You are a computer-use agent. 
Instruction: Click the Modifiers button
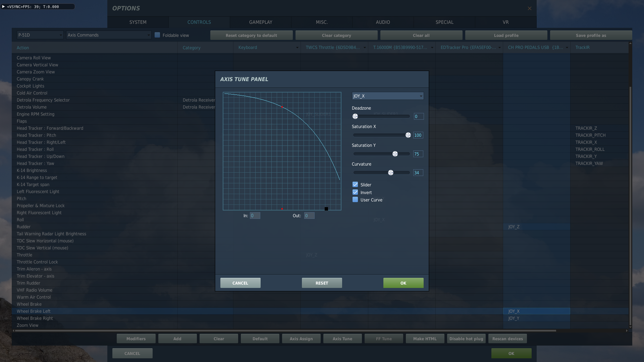(136, 339)
